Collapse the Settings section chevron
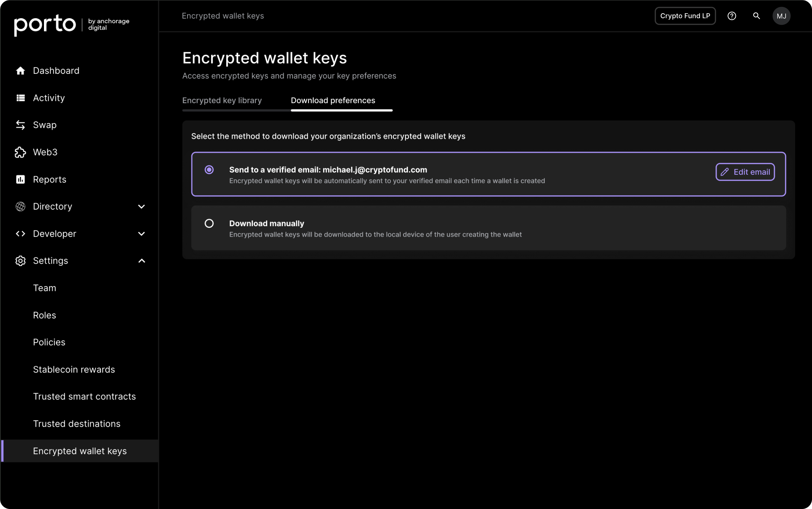 click(141, 261)
